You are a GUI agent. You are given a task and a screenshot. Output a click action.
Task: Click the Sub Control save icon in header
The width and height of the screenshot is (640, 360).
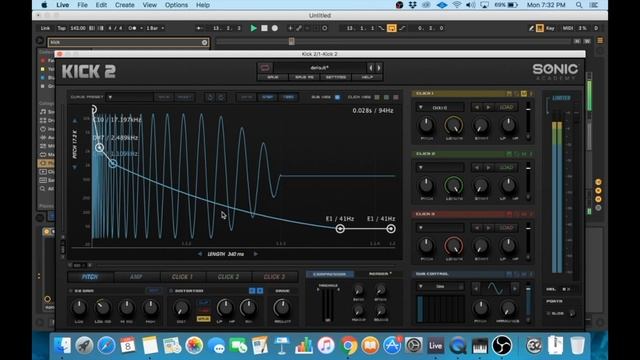tap(509, 274)
